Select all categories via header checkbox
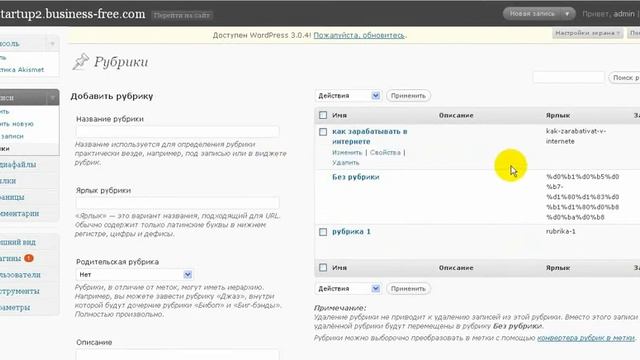Image resolution: width=640 pixels, height=360 pixels. pos(323,115)
